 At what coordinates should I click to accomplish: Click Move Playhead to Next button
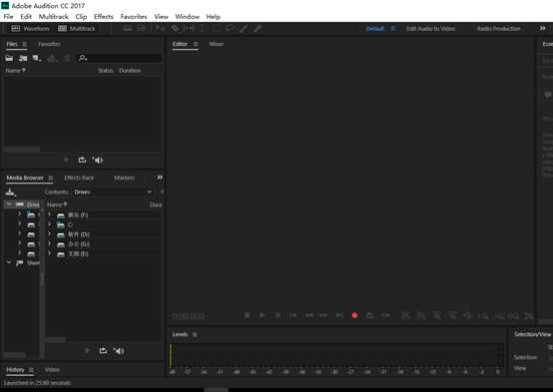point(339,315)
